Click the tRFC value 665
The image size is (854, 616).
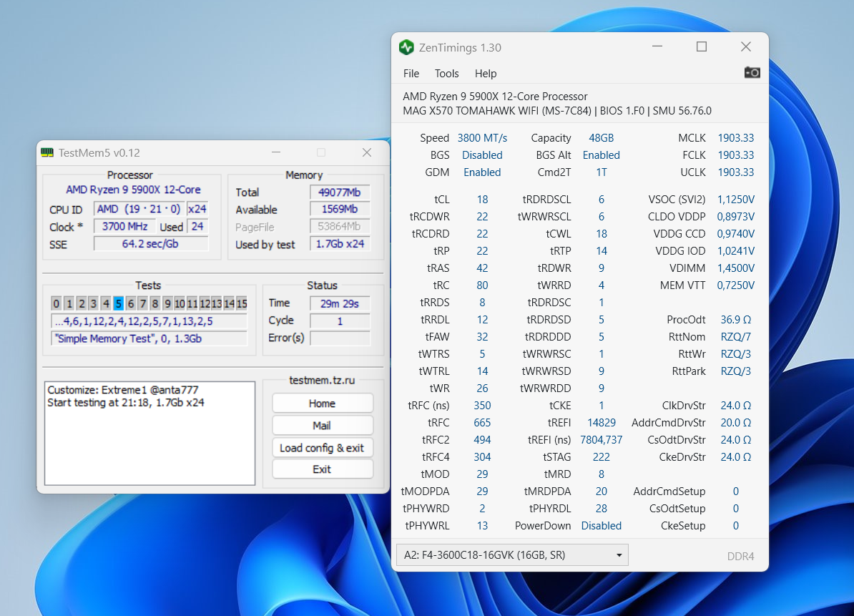[482, 423]
